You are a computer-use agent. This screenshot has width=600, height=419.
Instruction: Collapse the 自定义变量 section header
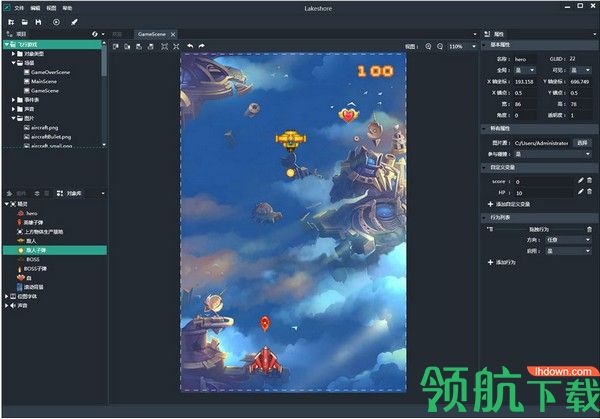[540, 167]
